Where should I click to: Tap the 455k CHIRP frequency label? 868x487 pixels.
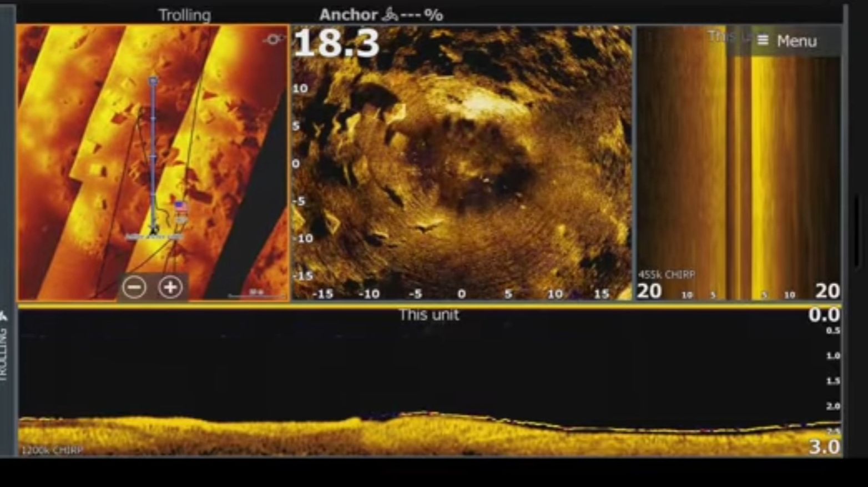click(666, 274)
